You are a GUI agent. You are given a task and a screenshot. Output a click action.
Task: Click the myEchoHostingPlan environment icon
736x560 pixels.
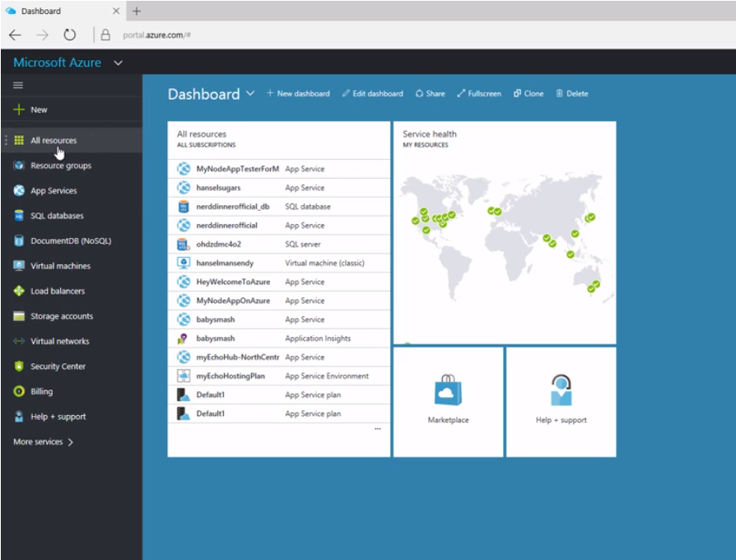click(184, 376)
